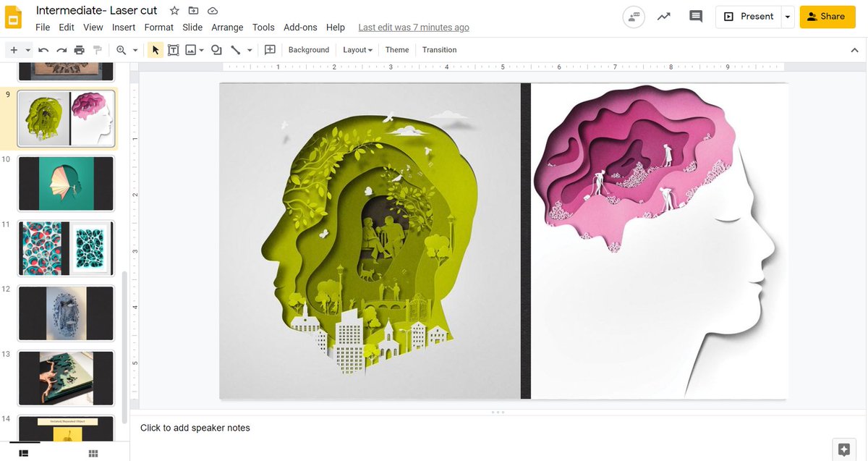Select the line tool

(235, 50)
